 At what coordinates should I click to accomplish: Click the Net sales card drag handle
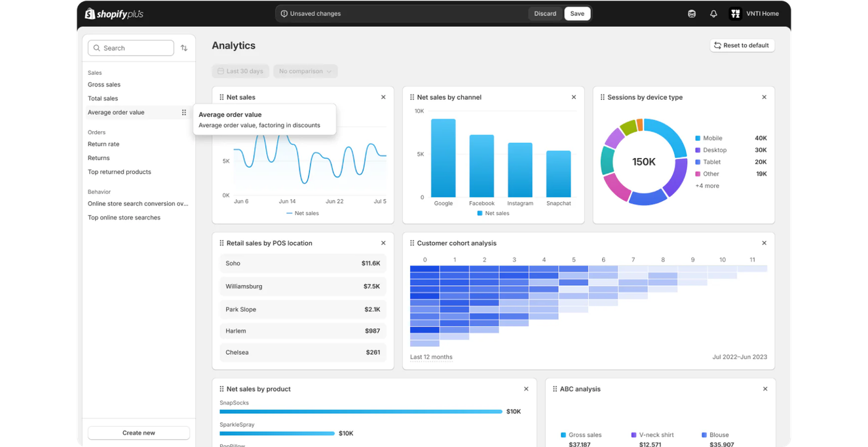pos(221,97)
